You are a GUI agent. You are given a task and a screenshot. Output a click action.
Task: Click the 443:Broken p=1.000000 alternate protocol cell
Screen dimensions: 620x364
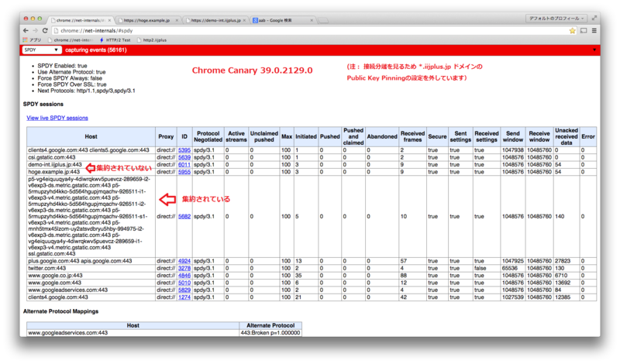(270, 333)
